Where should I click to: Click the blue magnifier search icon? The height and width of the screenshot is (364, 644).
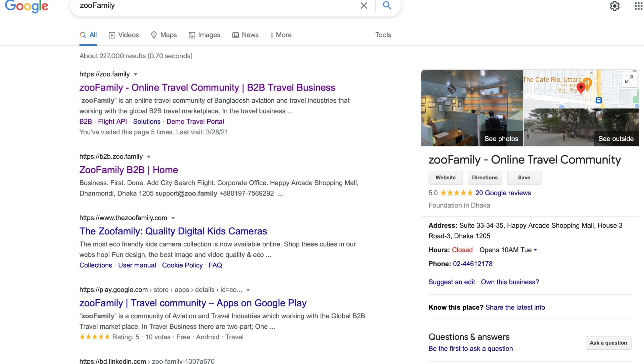point(387,5)
